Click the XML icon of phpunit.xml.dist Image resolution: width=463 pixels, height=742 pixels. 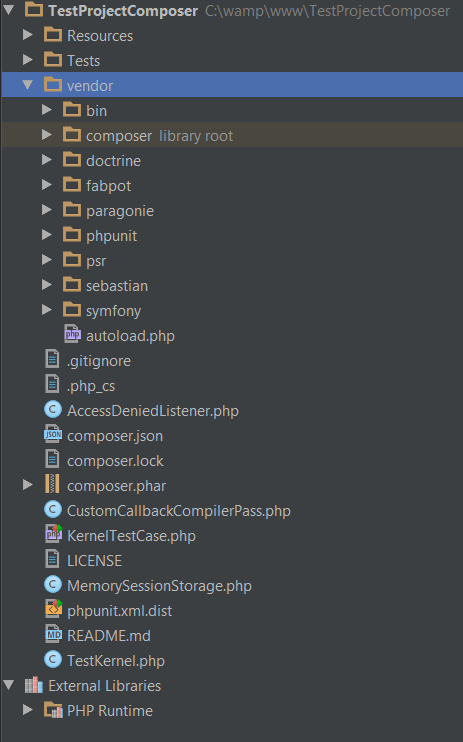pos(53,609)
